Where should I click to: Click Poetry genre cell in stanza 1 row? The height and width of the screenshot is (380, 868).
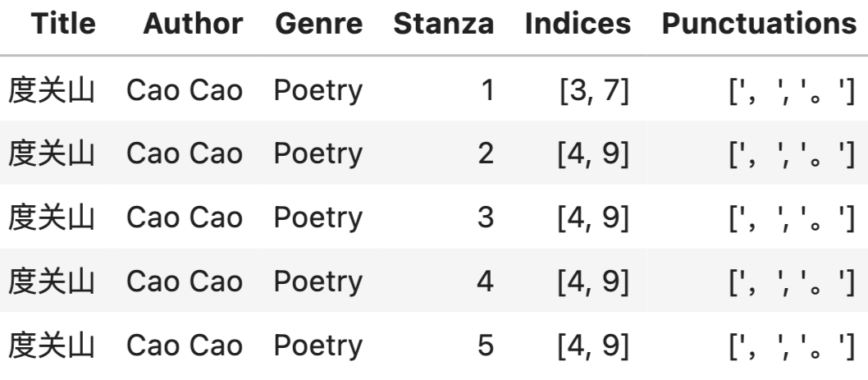pos(318,89)
